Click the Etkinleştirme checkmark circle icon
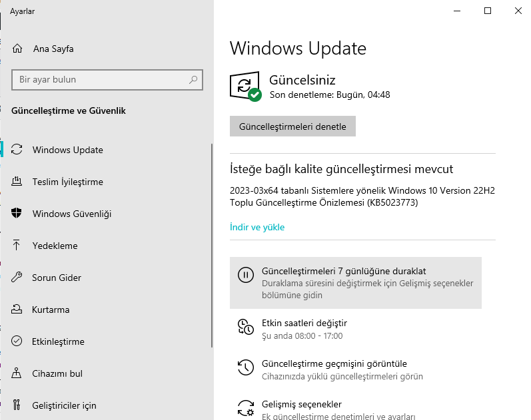The width and height of the screenshot is (531, 420). [17, 341]
